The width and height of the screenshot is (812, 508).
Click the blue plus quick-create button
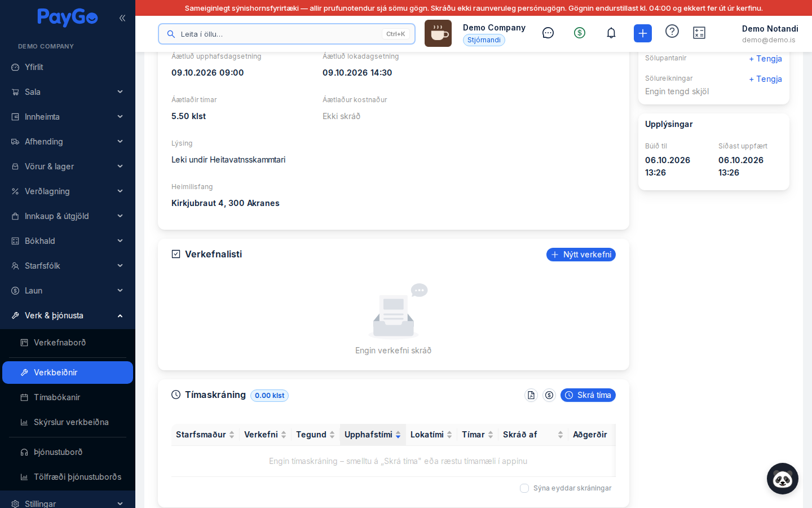(643, 33)
